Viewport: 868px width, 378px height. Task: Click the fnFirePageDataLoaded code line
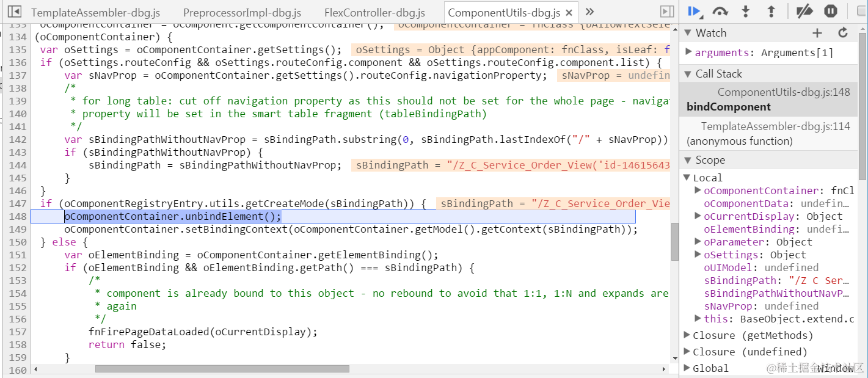coord(203,332)
